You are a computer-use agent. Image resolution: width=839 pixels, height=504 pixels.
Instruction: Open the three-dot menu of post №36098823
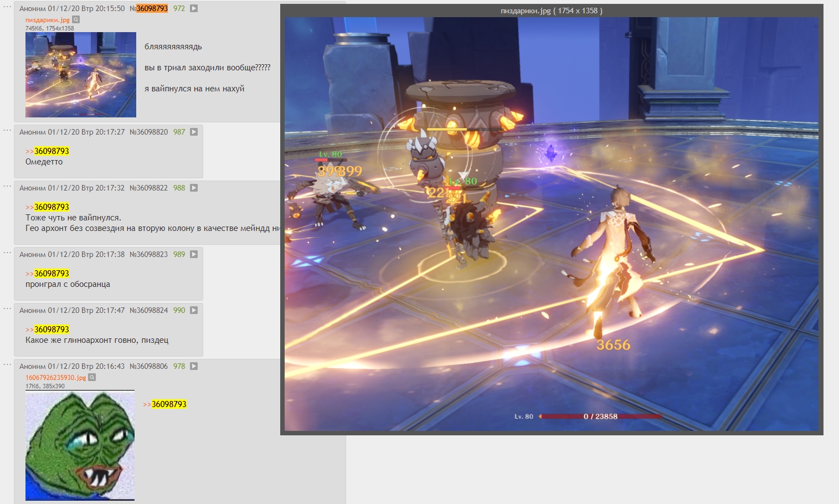coord(7,253)
